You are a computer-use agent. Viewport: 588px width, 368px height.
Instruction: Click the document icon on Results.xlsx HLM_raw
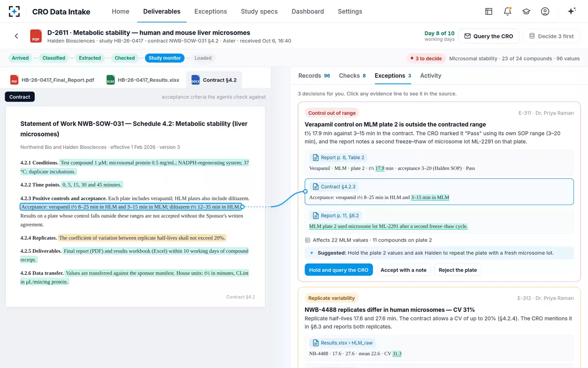(x=316, y=343)
